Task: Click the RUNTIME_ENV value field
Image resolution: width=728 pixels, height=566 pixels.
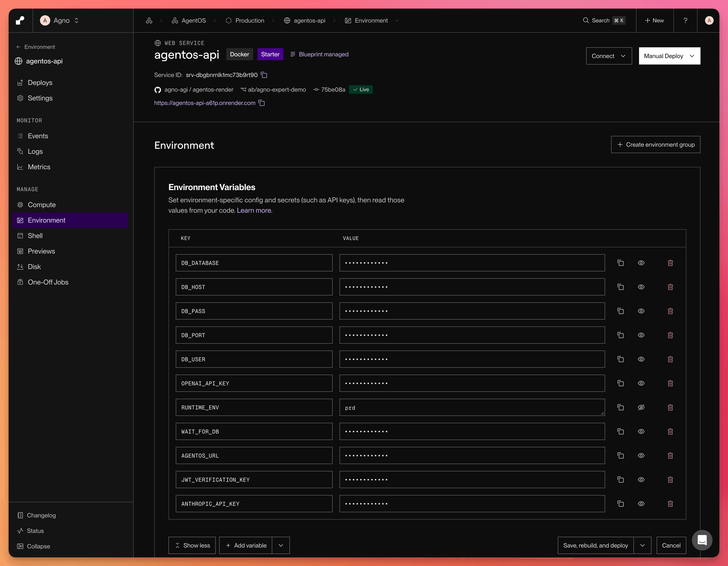Action: 472,407
